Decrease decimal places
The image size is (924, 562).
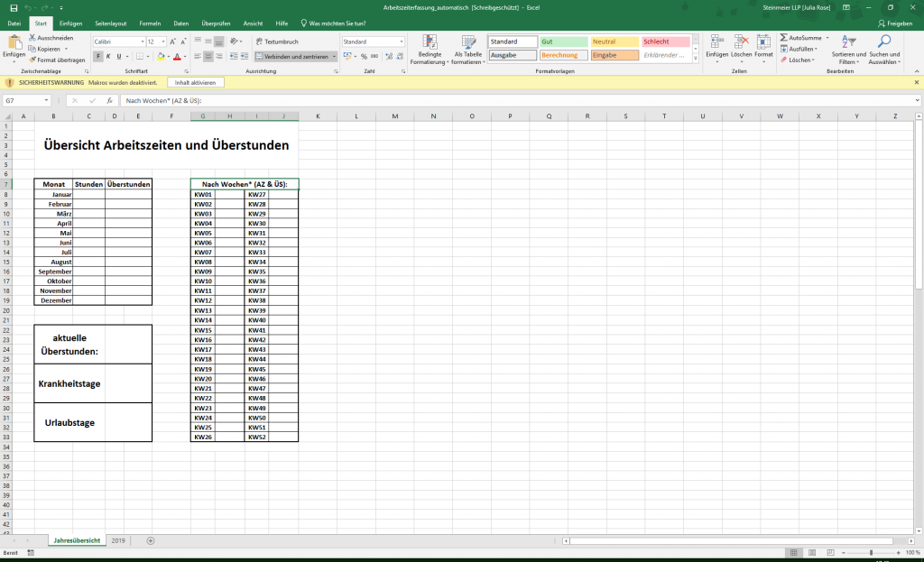point(400,57)
